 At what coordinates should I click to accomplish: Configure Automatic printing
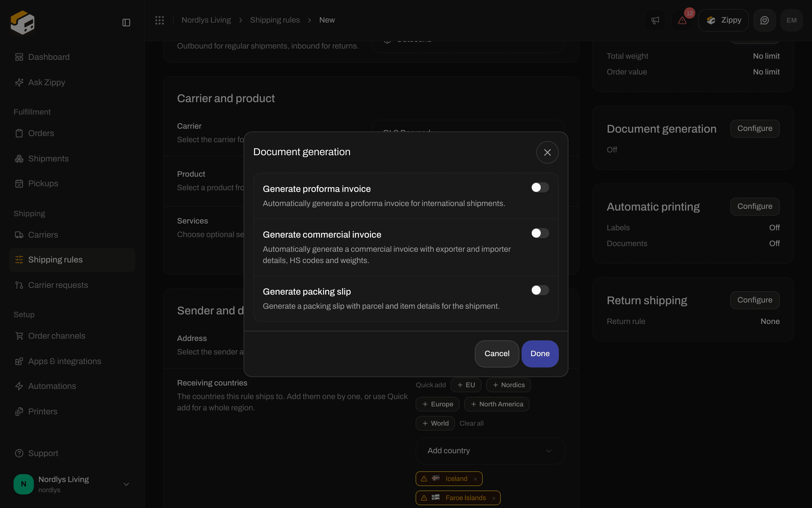pyautogui.click(x=754, y=206)
